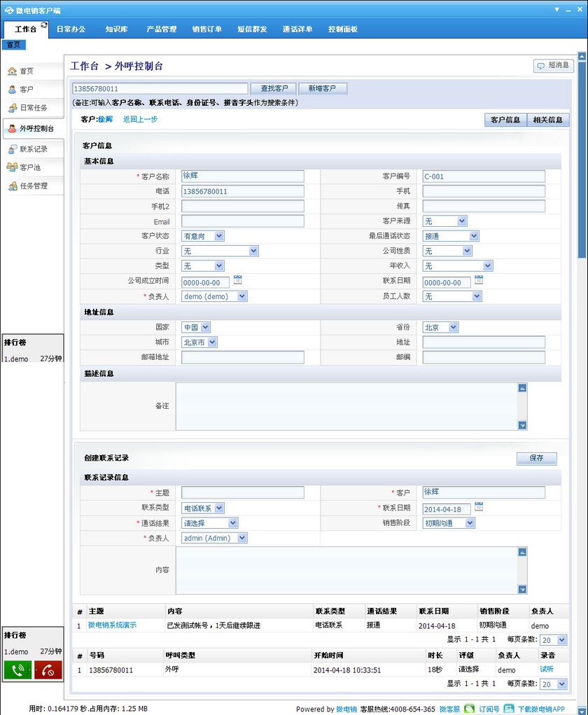Open the 省份 dropdown showing 北京
Viewport: 588px width, 715px height.
(x=453, y=327)
